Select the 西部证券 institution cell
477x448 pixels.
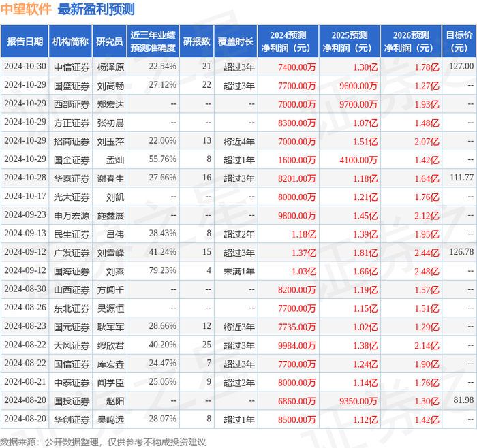point(72,104)
